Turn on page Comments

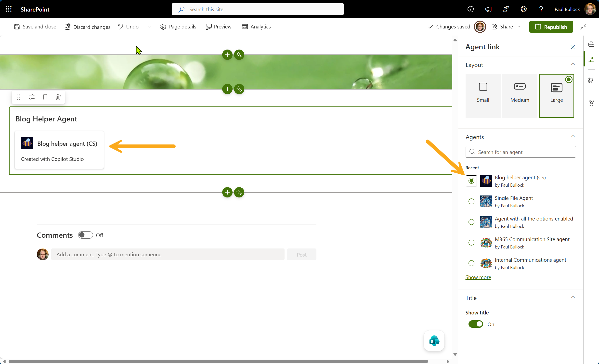[85, 235]
